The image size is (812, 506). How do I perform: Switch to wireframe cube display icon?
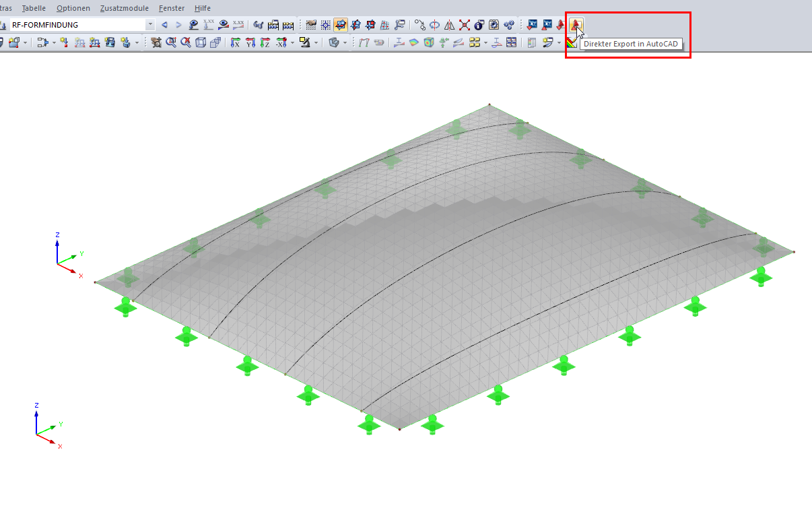200,42
